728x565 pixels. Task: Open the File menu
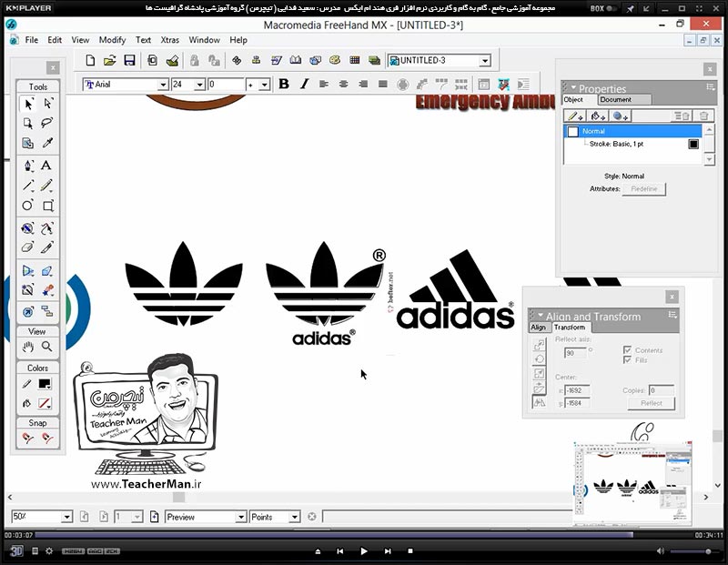pos(32,40)
